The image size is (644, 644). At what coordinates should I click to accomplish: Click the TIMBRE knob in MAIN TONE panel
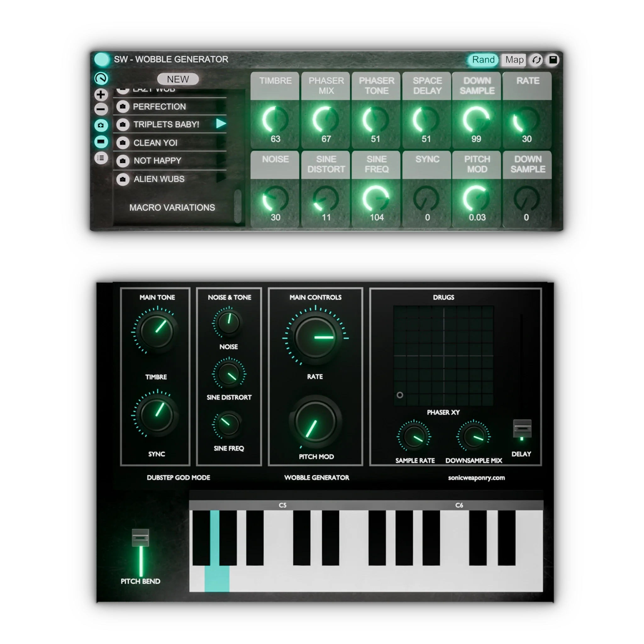(x=157, y=331)
